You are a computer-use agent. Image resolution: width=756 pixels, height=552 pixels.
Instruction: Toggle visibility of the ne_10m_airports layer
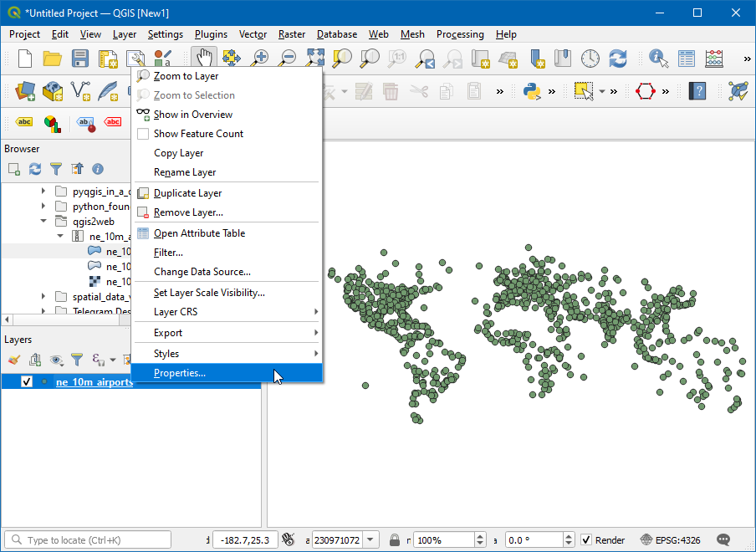(x=27, y=382)
